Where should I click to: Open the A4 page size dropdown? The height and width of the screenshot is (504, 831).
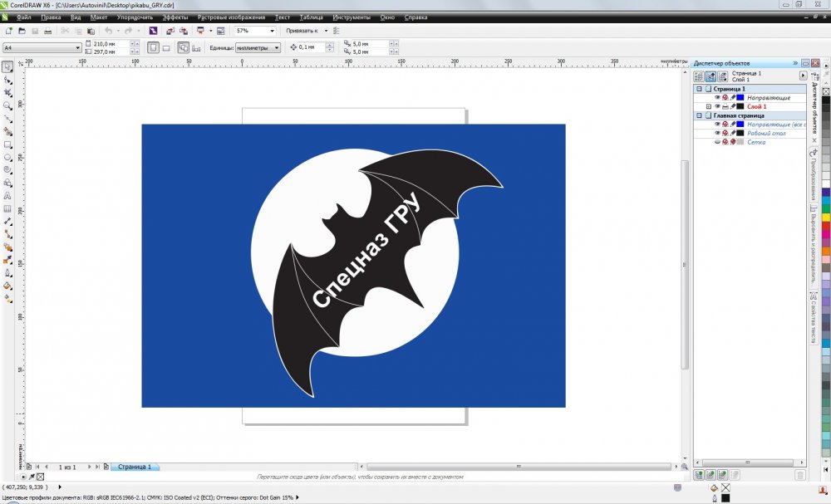(x=78, y=48)
